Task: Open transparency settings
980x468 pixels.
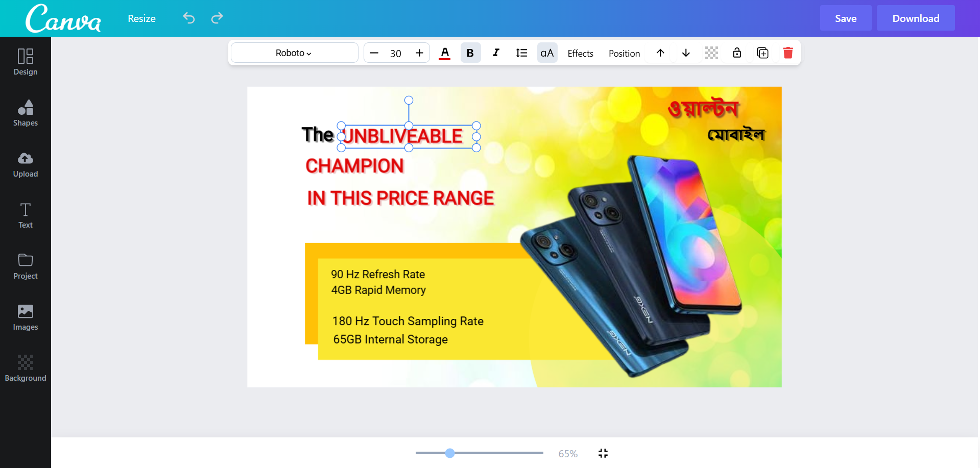Action: pyautogui.click(x=711, y=53)
